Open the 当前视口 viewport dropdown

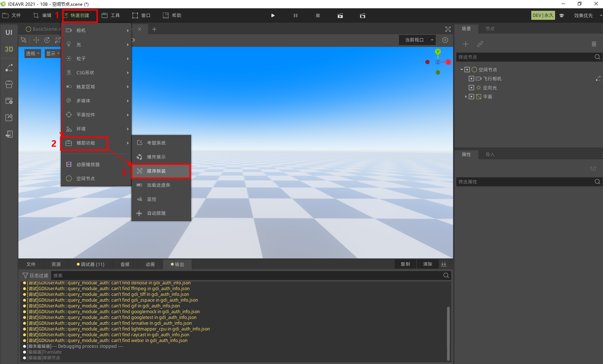(417, 40)
